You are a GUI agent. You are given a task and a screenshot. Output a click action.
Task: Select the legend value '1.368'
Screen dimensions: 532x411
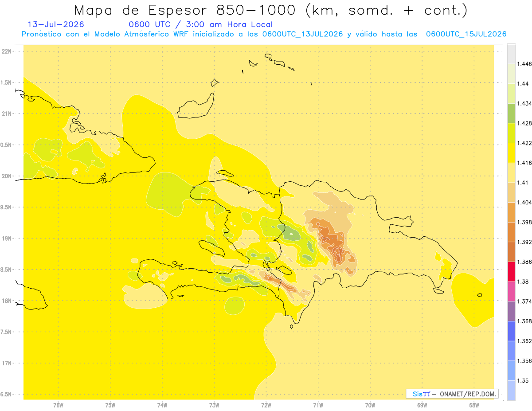pos(524,321)
